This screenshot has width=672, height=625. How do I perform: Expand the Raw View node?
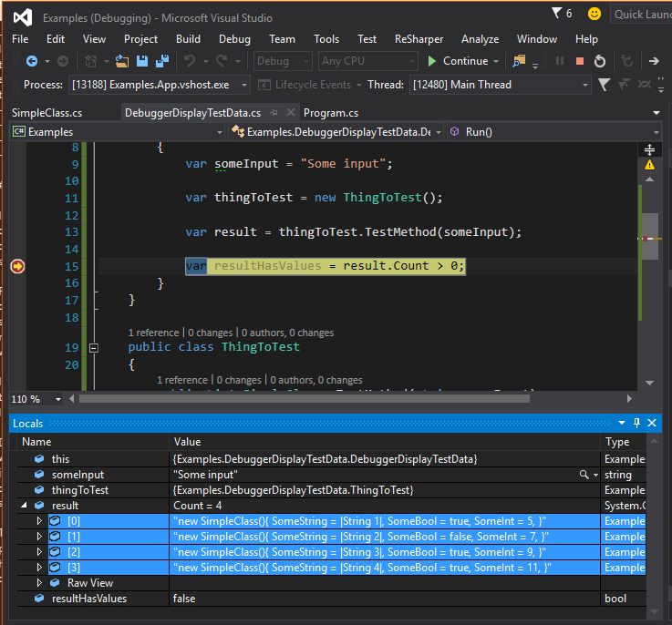pos(39,583)
